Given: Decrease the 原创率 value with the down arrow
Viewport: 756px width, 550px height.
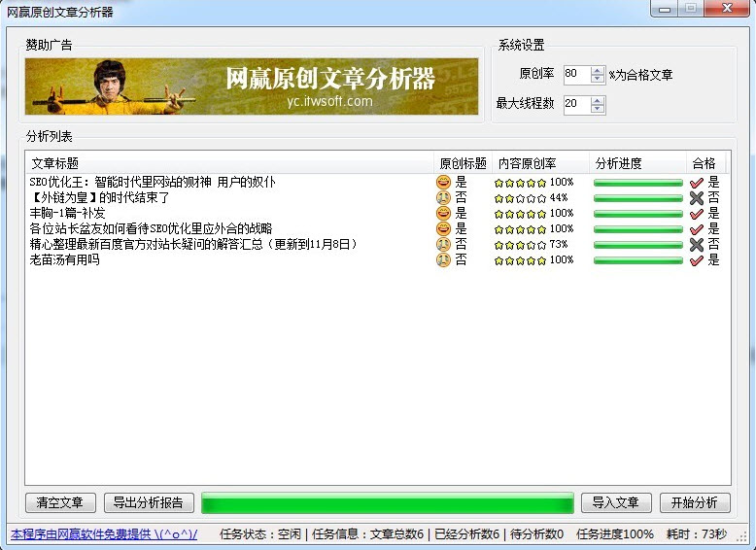Looking at the screenshot, I should [x=598, y=79].
